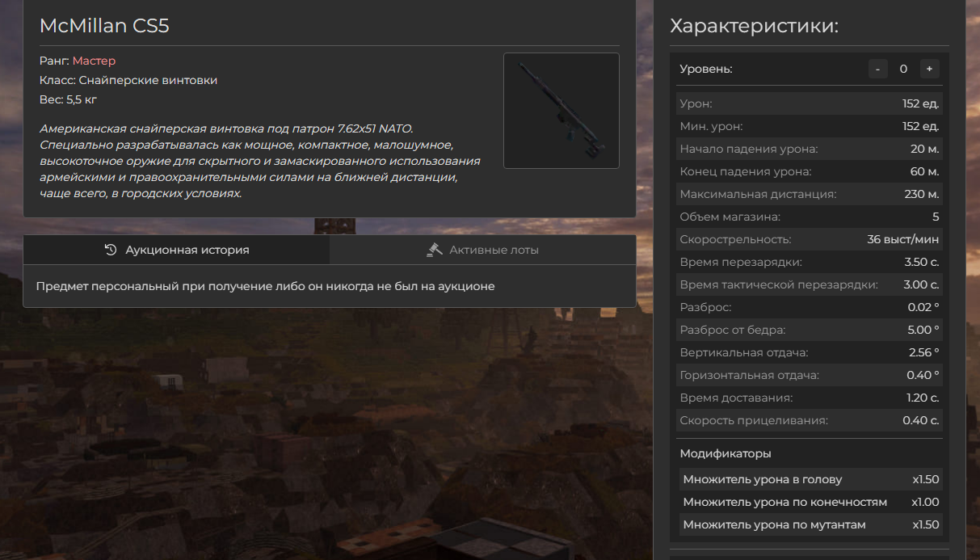Select the Урон row value 152 ед.
The width and height of the screenshot is (980, 560).
(x=920, y=103)
